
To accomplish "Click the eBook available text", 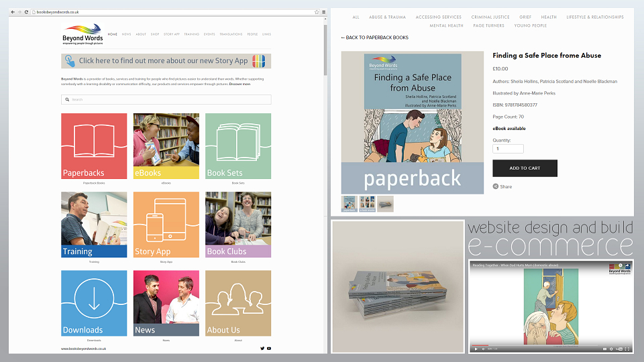I will click(x=509, y=129).
